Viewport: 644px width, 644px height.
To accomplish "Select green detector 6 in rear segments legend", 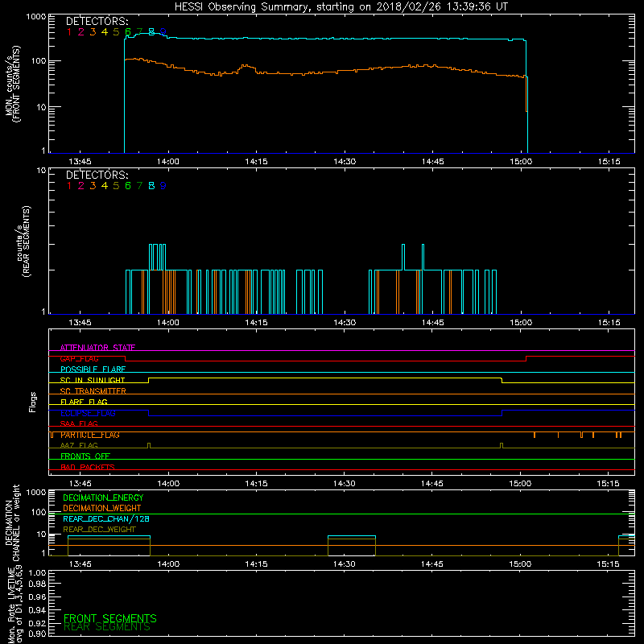I will [128, 186].
